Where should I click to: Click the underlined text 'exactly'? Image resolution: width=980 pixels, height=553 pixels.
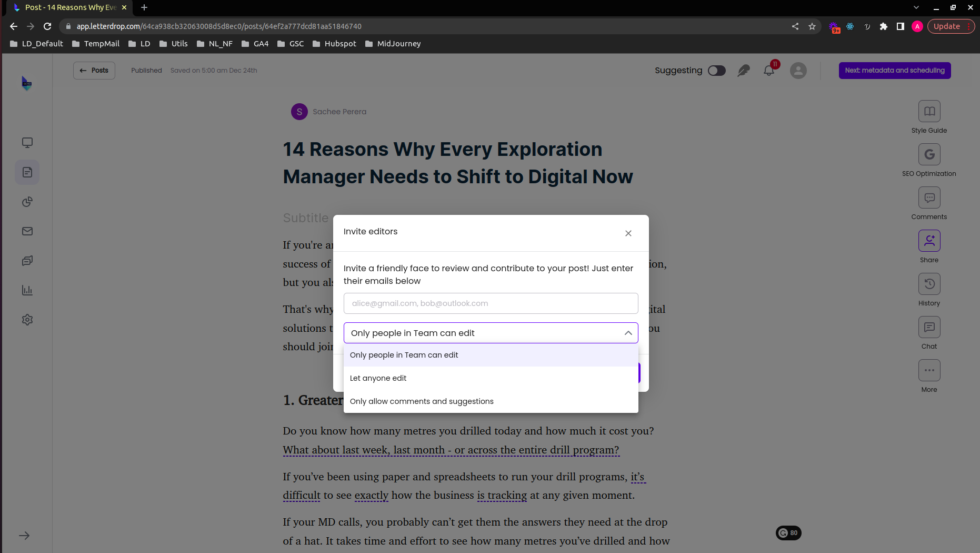point(372,495)
